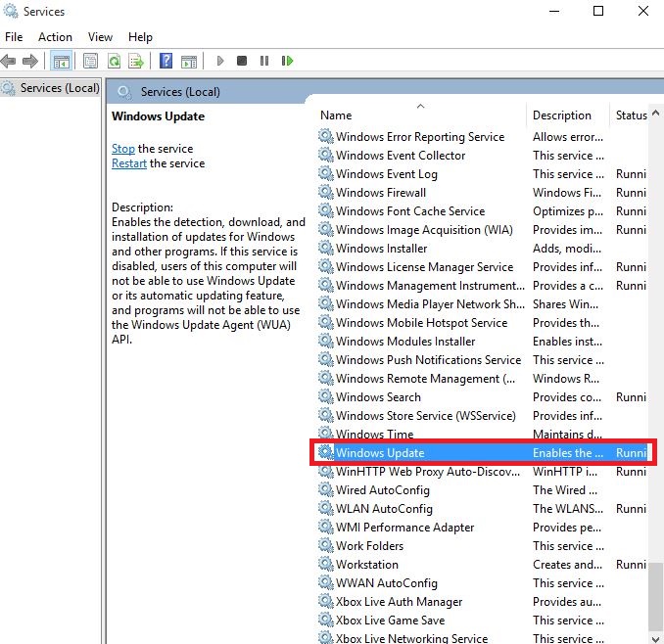
Task: Open Properties toolbar icon
Action: pyautogui.click(x=90, y=62)
